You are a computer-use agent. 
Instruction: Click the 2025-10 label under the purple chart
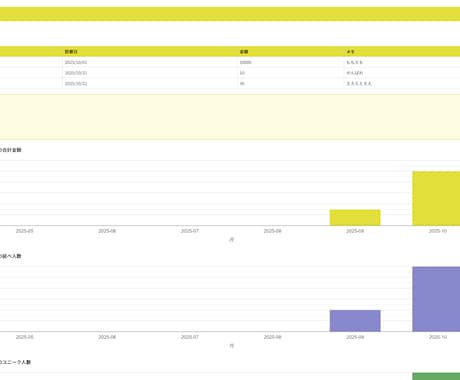(x=438, y=337)
